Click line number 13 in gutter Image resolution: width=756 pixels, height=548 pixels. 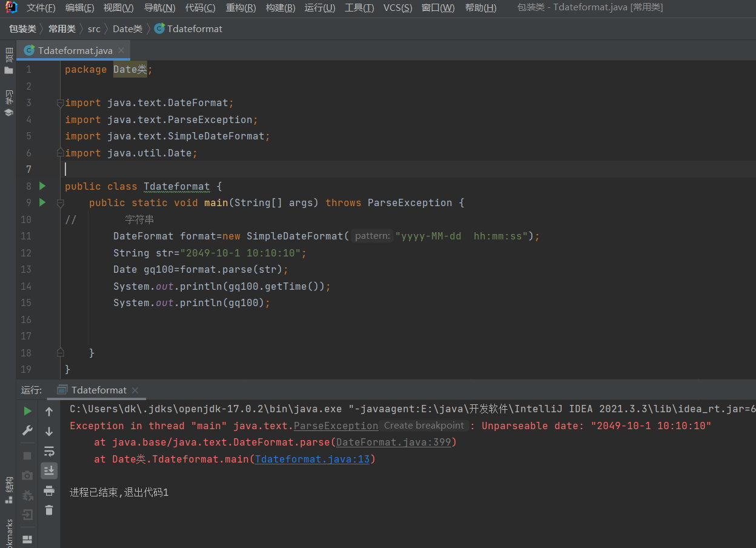click(x=25, y=269)
